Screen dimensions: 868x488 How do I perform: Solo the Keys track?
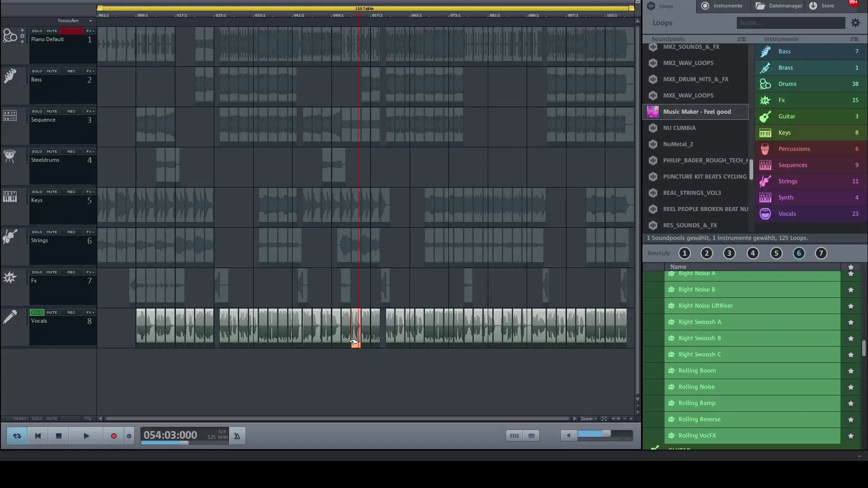tap(37, 192)
